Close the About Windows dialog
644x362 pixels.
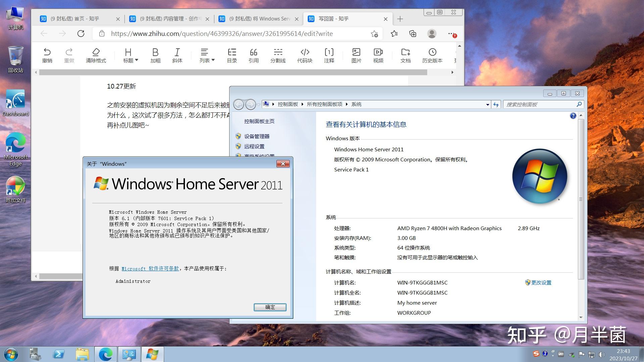283,164
